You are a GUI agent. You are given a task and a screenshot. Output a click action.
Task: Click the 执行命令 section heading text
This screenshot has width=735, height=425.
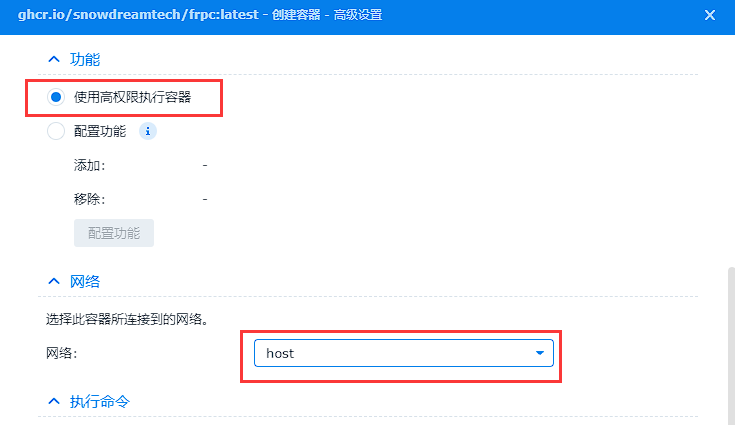point(99,402)
